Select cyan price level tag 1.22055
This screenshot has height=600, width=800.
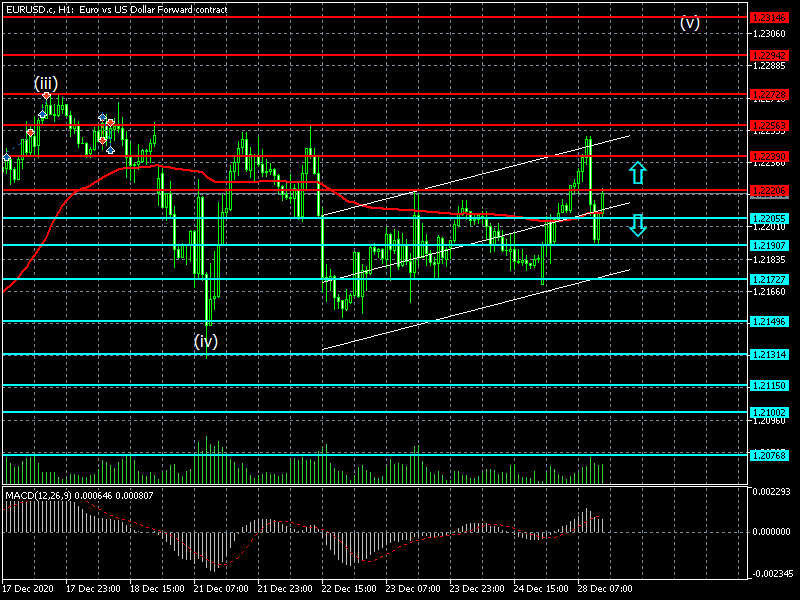pos(769,219)
